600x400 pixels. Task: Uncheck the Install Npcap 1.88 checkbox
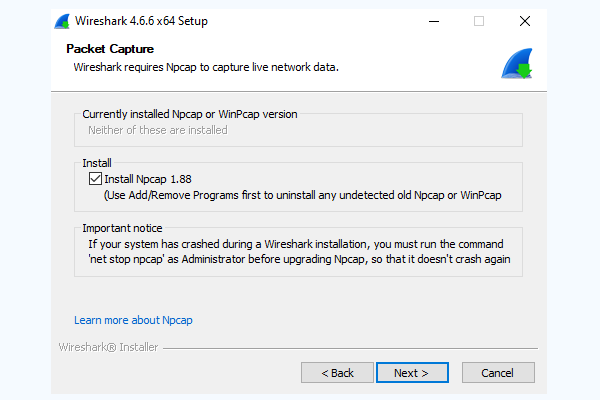pyautogui.click(x=95, y=179)
